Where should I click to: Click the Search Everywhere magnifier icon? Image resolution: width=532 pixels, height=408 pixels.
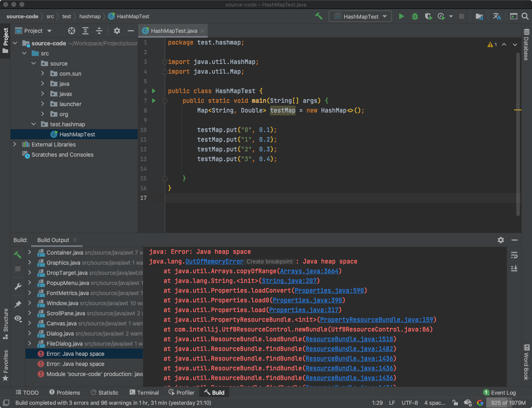(525, 16)
